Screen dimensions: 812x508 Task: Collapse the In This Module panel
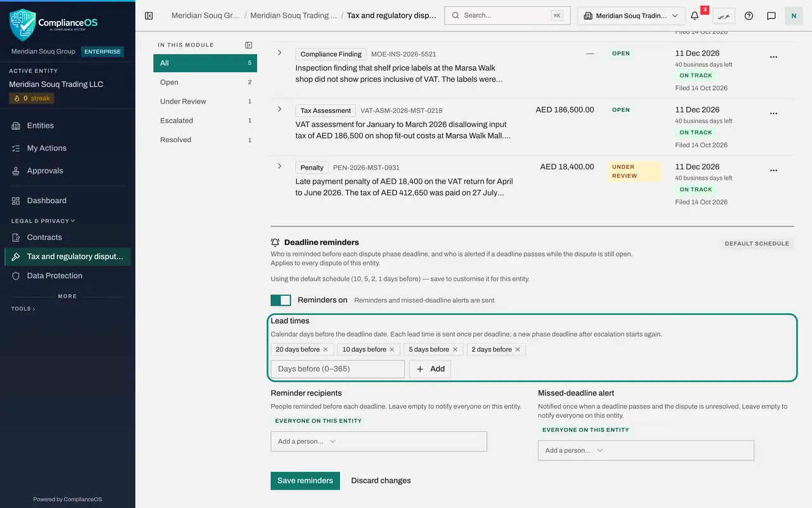point(249,45)
